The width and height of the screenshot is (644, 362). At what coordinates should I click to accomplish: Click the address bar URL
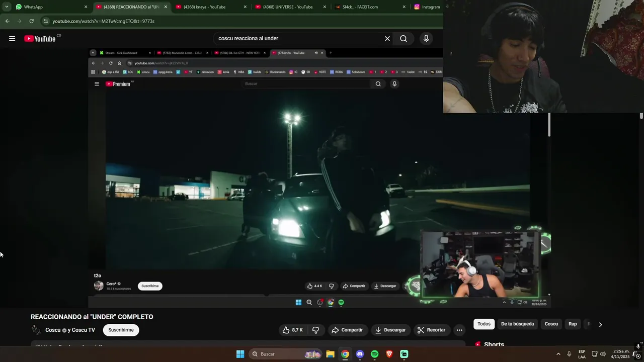pos(103,21)
